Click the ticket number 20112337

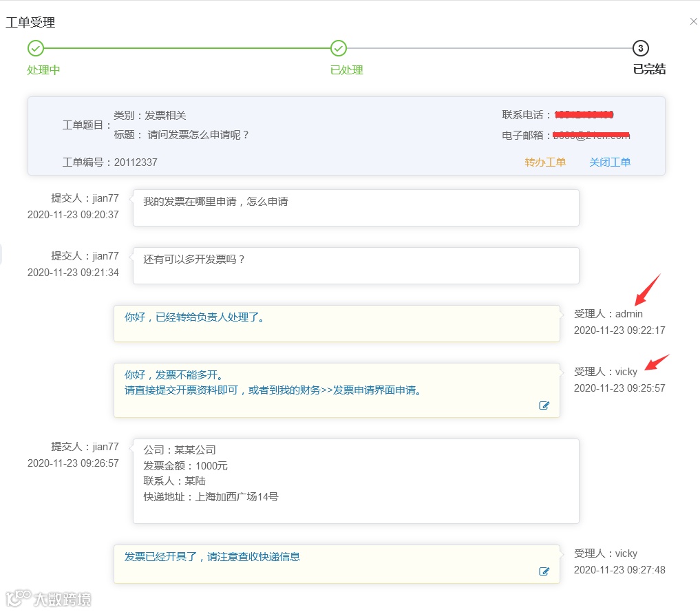click(x=136, y=162)
